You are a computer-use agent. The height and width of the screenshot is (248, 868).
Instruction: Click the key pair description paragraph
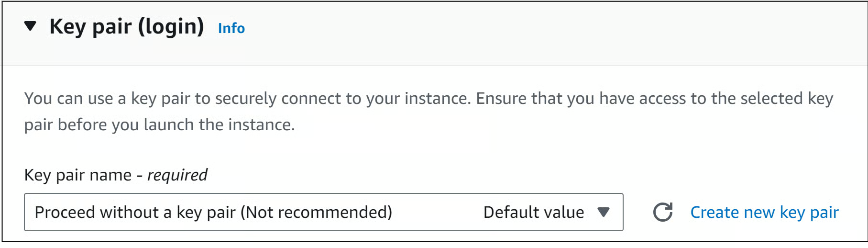click(429, 112)
